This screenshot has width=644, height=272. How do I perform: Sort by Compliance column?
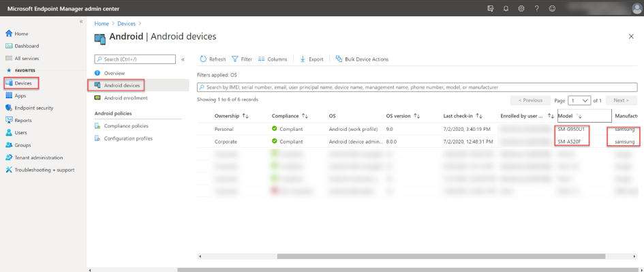(x=290, y=116)
